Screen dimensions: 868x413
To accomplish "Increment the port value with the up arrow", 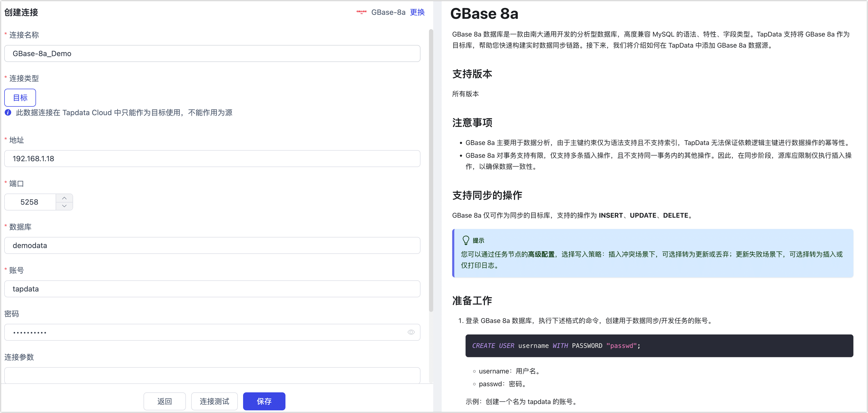I will click(x=64, y=198).
